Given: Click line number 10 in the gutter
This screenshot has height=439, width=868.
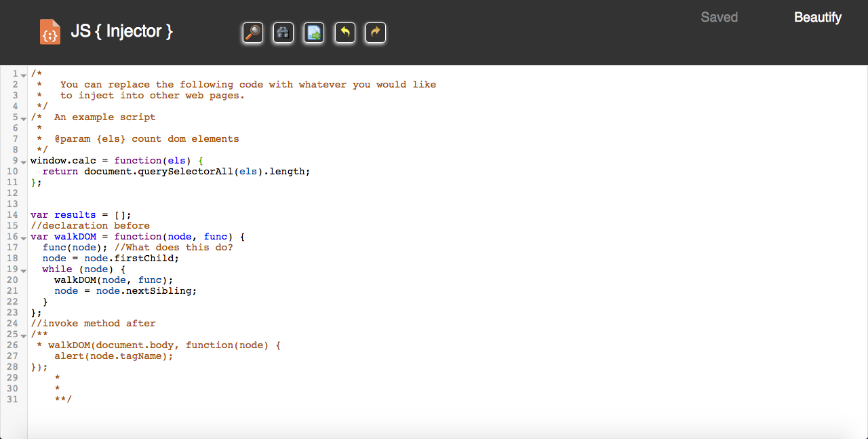Looking at the screenshot, I should tap(12, 171).
